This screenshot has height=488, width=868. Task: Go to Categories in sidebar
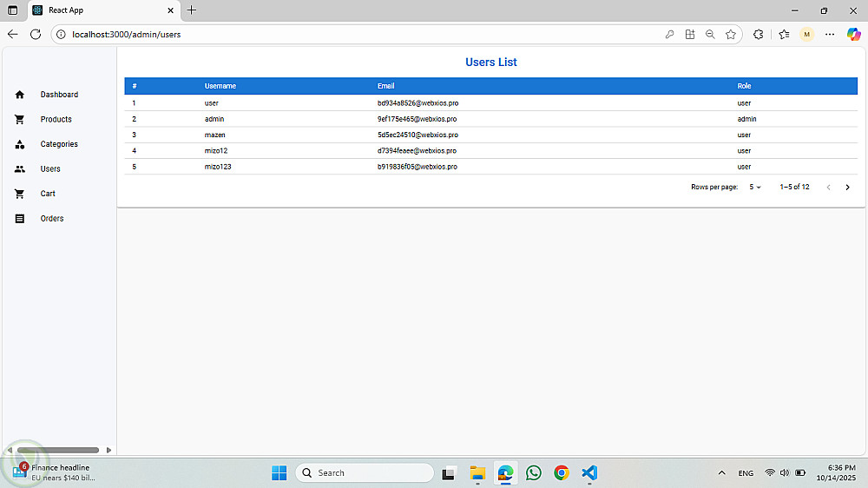(59, 144)
